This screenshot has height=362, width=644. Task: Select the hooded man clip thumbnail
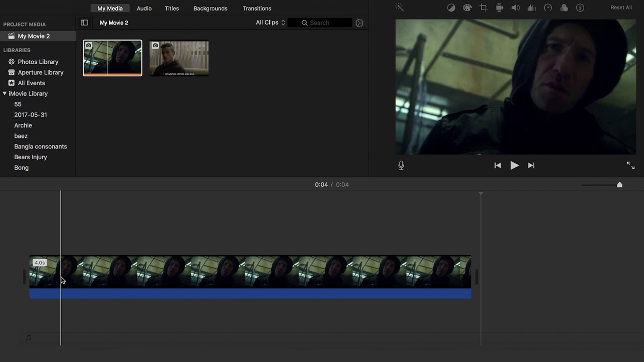point(112,58)
